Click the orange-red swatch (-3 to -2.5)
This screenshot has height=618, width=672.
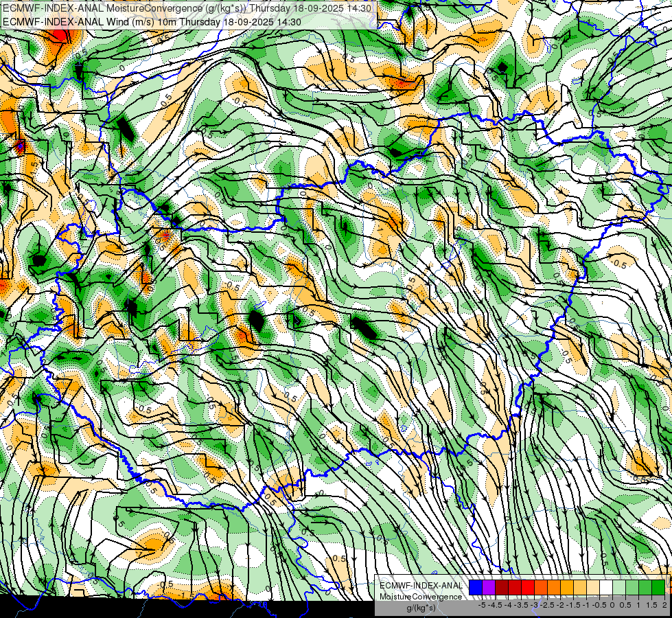[x=541, y=588]
